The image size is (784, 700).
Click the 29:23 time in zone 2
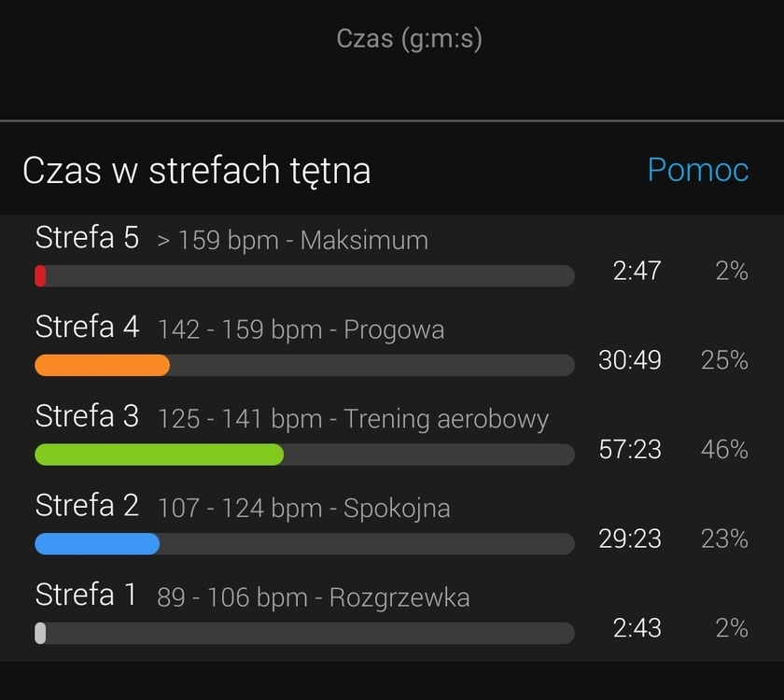coord(629,539)
